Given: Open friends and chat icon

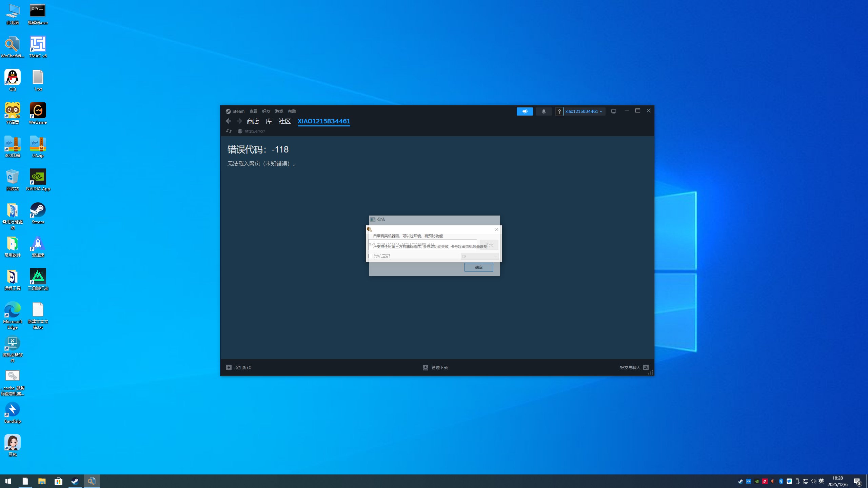Looking at the screenshot, I should [x=646, y=367].
